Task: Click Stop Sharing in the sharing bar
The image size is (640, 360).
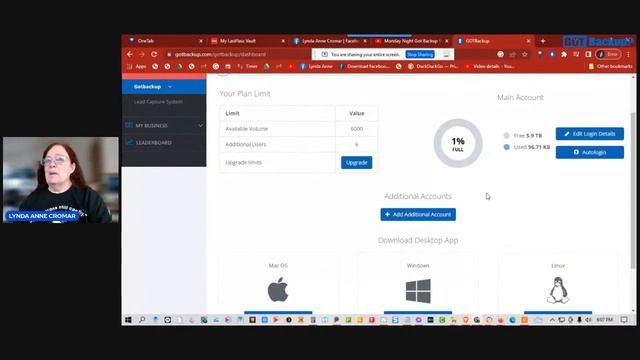Action: [420, 54]
